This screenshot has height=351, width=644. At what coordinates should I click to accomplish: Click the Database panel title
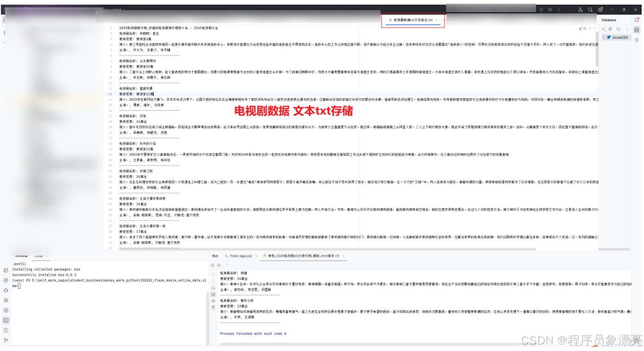pos(609,20)
